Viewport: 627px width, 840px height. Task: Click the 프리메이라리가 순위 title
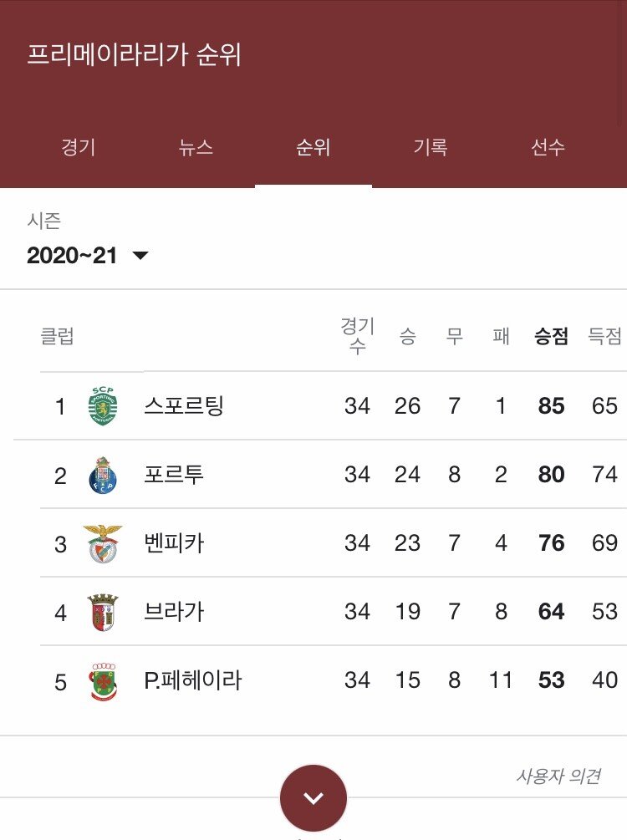[134, 54]
